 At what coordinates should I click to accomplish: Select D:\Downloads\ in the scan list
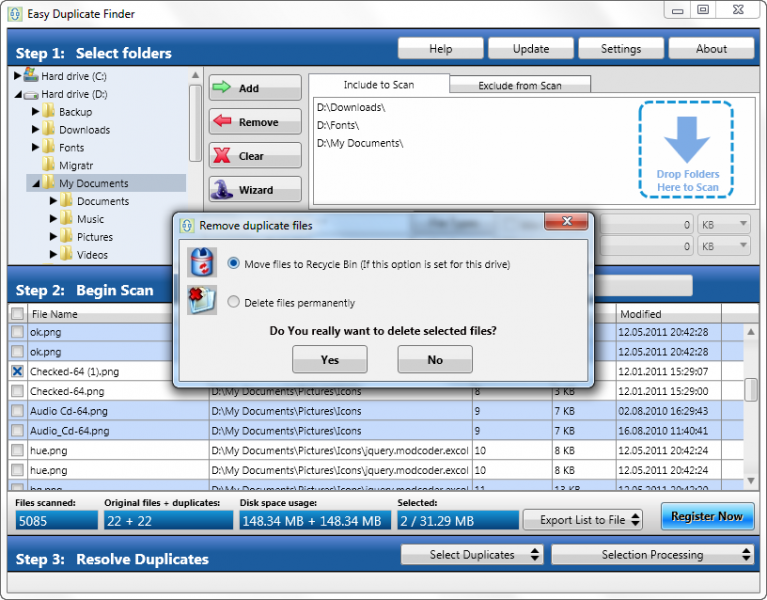click(x=351, y=107)
